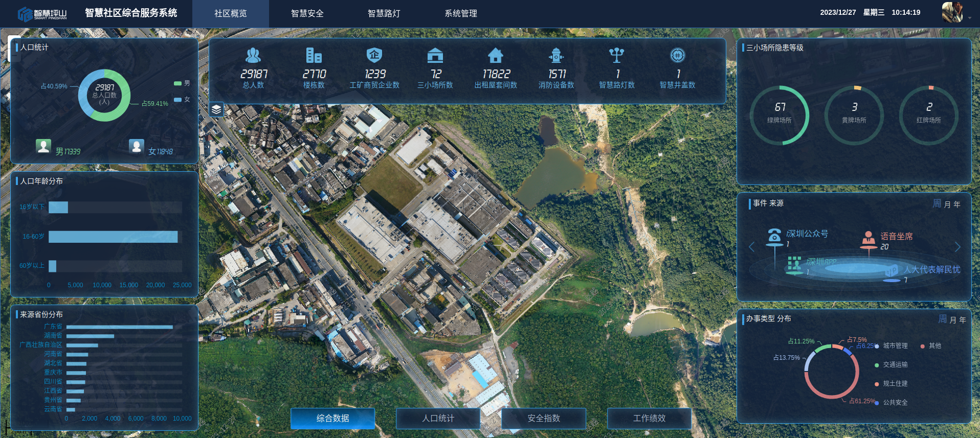Switch to 社区概览 tab
Screen dimensions: 980x438
click(231, 14)
